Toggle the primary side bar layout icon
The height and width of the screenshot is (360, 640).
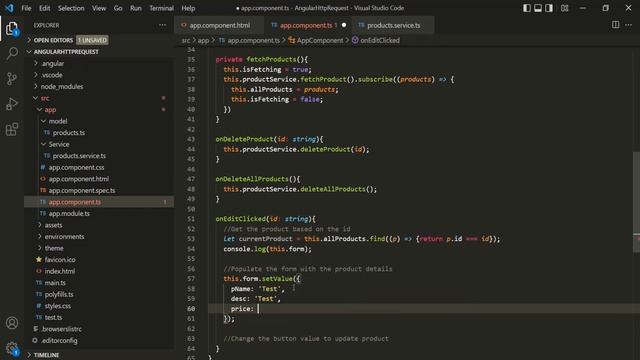pos(527,8)
